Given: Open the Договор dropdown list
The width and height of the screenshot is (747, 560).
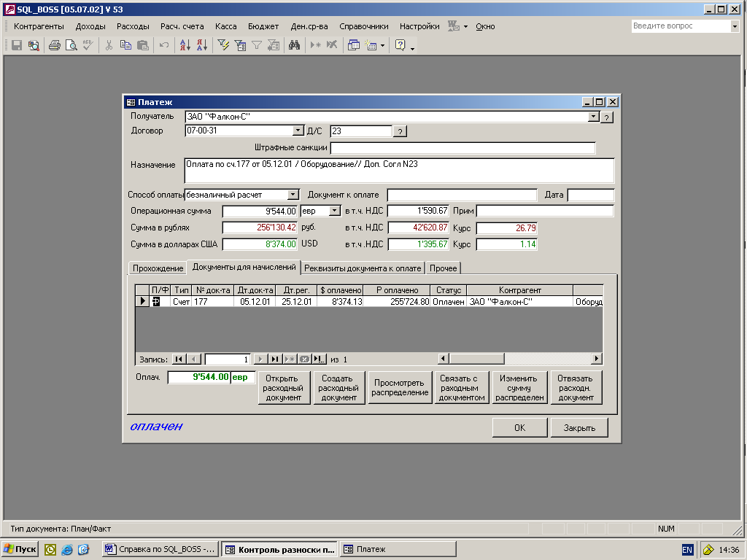Looking at the screenshot, I should [x=298, y=131].
